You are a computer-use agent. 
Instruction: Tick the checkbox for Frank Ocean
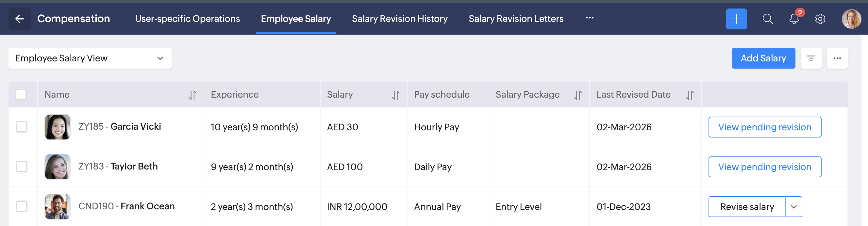pyautogui.click(x=22, y=206)
